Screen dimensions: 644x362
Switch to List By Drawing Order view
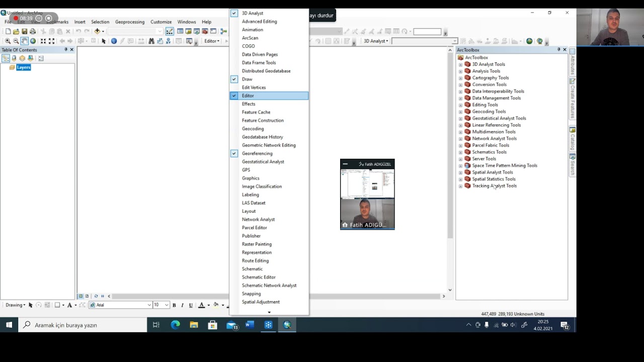[6, 58]
